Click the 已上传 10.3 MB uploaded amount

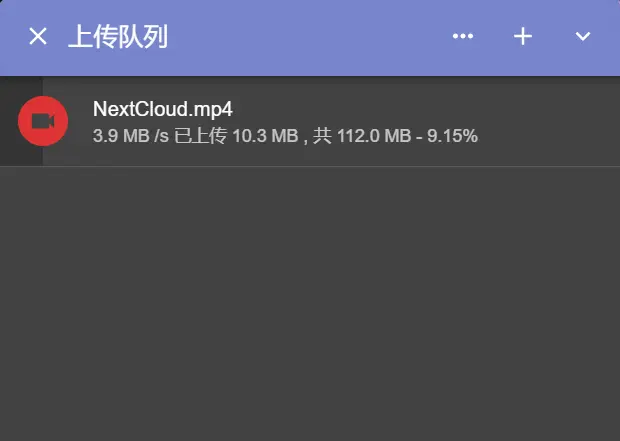point(236,136)
